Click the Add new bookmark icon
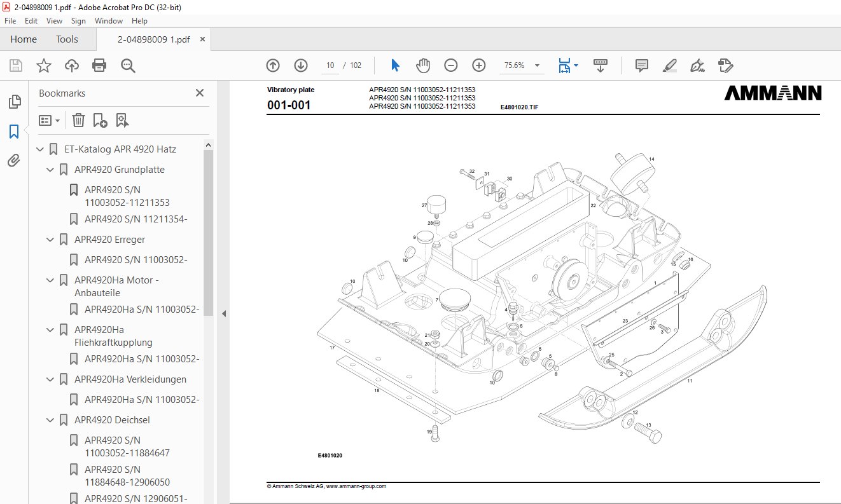 100,120
